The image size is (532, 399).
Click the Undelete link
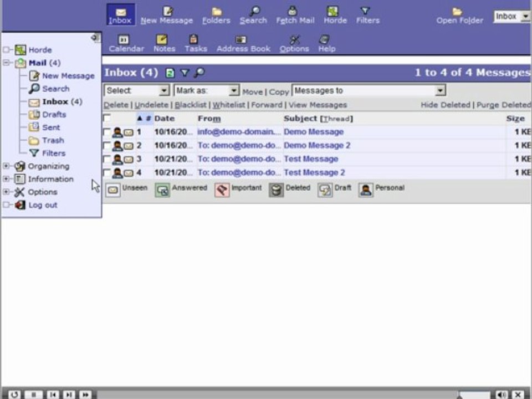coord(151,105)
